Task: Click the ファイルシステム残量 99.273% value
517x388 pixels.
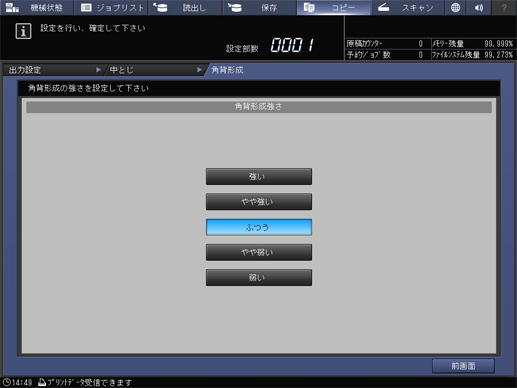Action: pyautogui.click(x=499, y=55)
